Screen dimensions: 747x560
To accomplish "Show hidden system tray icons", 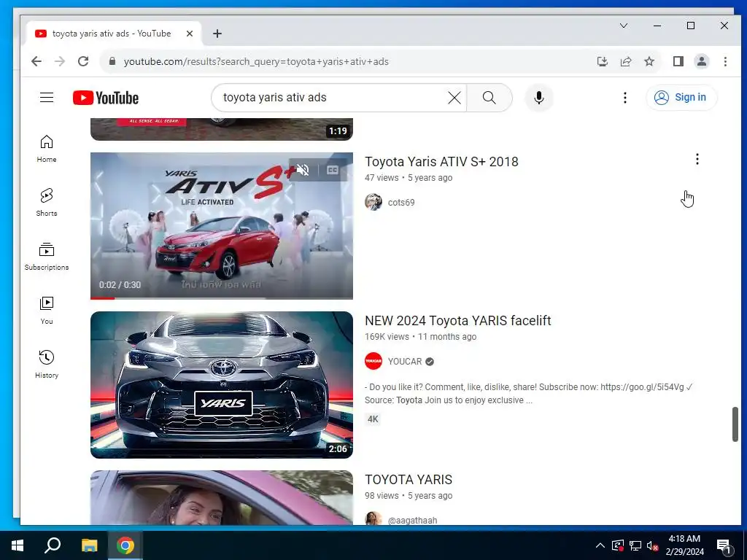I will (600, 545).
